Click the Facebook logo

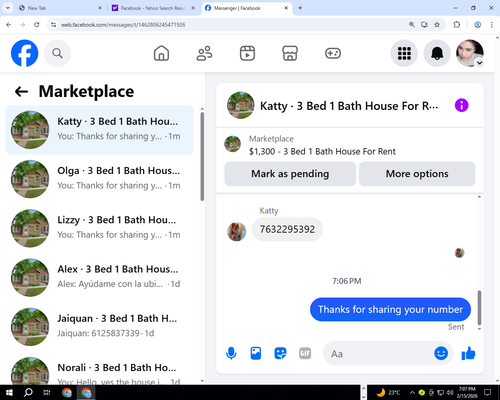(x=24, y=53)
